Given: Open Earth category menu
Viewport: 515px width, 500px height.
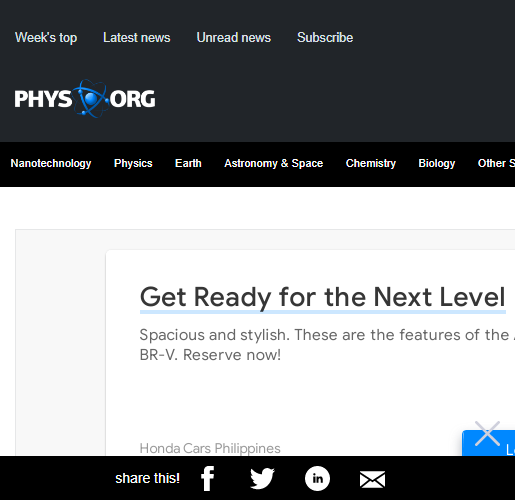Looking at the screenshot, I should click(x=188, y=163).
